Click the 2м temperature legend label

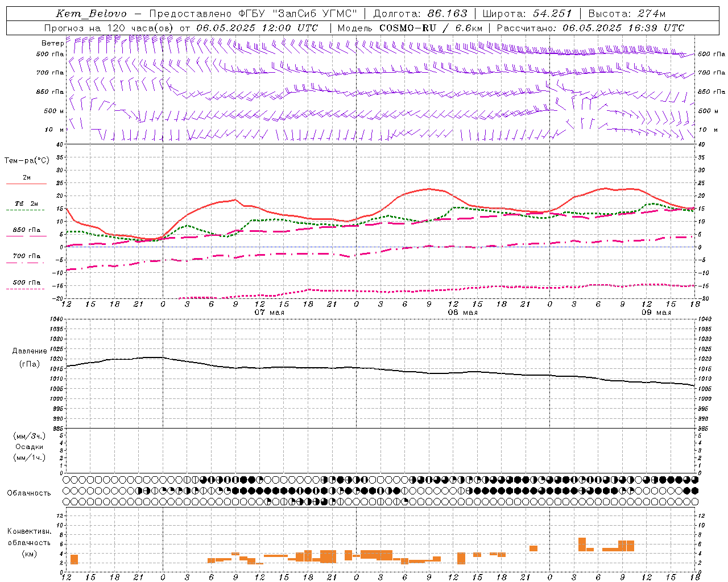27,178
